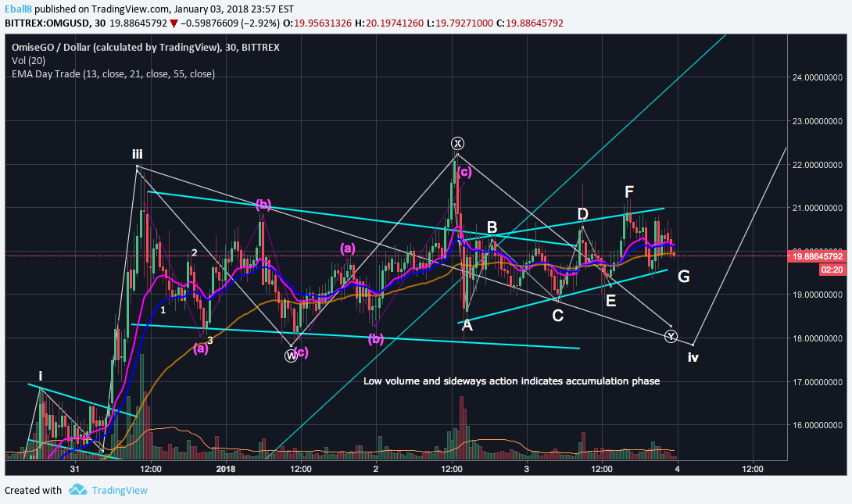Click the close price value C:19.88645792
The image size is (852, 504).
[x=530, y=23]
